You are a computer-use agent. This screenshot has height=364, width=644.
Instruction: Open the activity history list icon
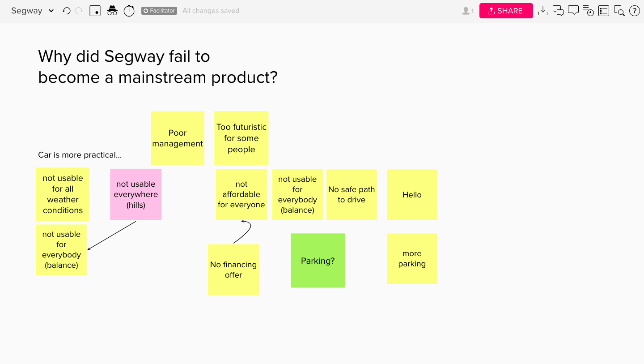point(589,11)
